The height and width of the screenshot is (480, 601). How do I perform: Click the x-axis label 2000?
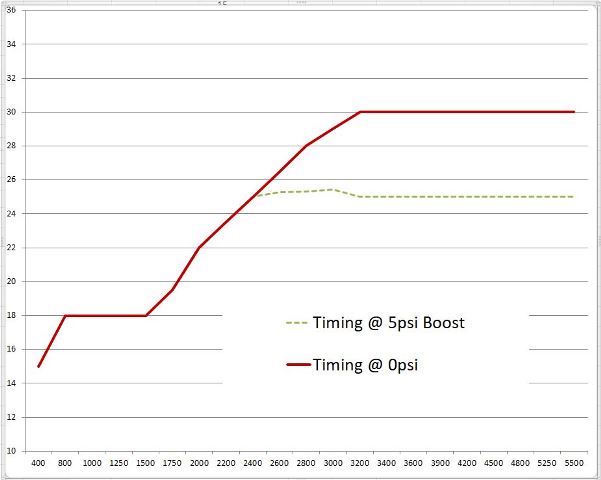tap(199, 463)
